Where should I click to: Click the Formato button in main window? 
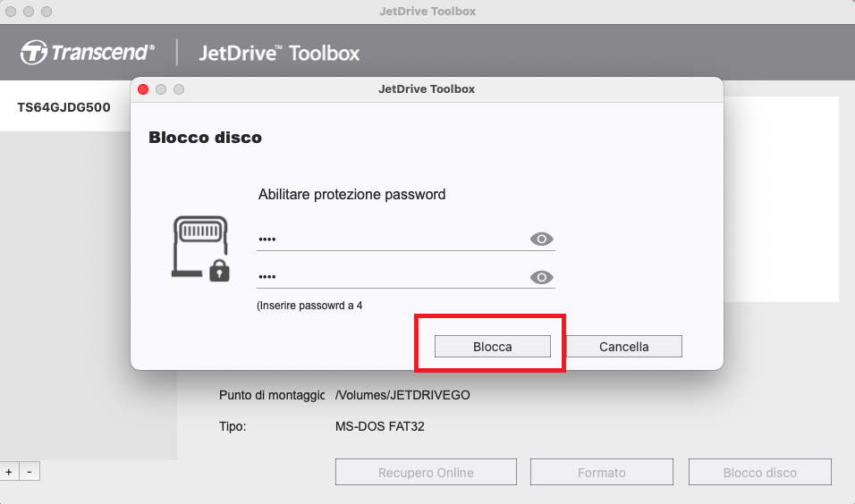pyautogui.click(x=601, y=473)
